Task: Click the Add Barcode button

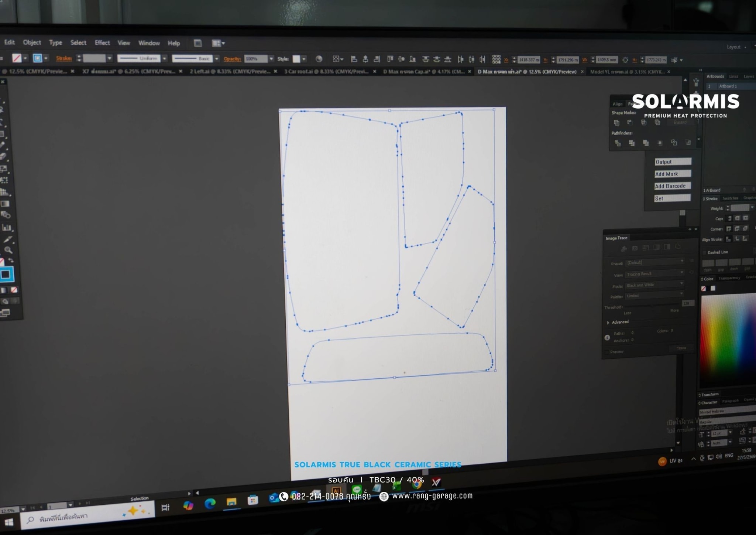Action: 672,186
